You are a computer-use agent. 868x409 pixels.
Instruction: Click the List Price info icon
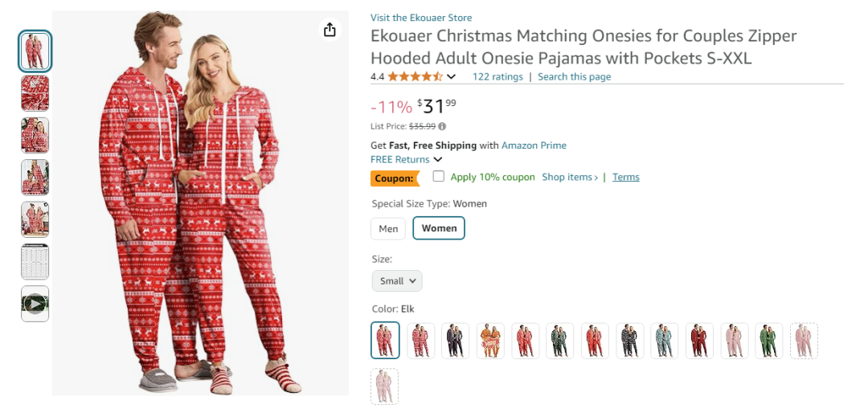pyautogui.click(x=442, y=126)
